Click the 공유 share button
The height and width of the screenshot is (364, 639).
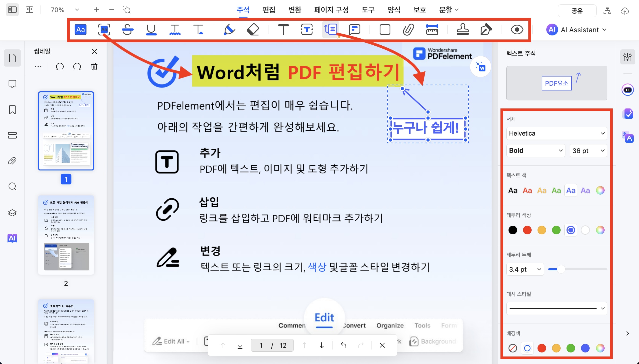577,11
